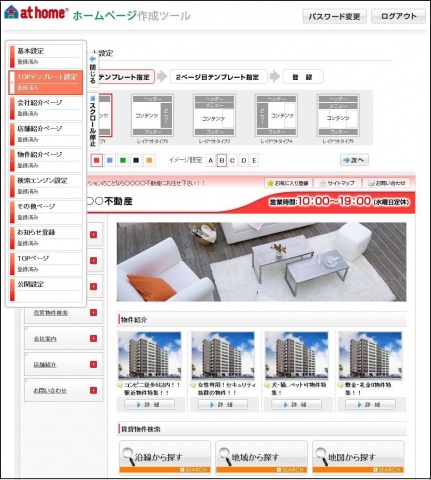
Task: Click 地図から探す search button
Action: [358, 457]
